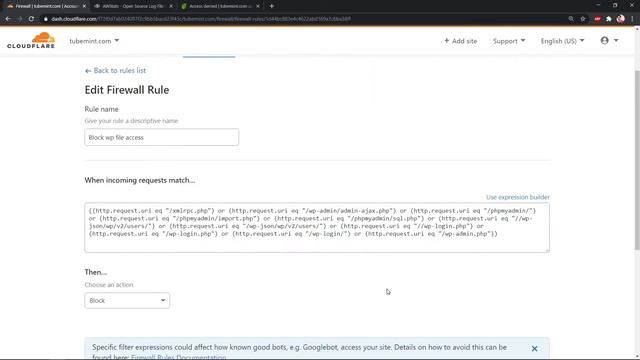Viewport: 640px width, 360px height.
Task: Open a new browser tab
Action: click(271, 6)
